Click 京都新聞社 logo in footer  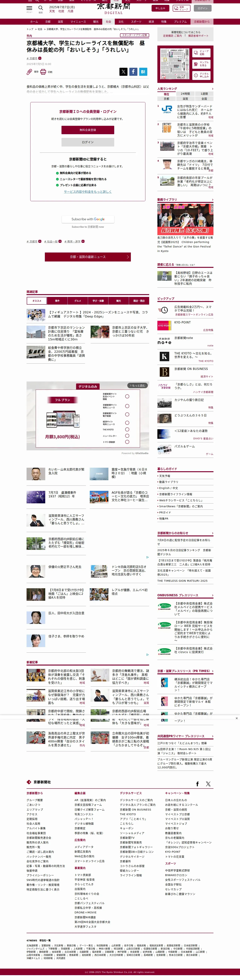coord(39,782)
